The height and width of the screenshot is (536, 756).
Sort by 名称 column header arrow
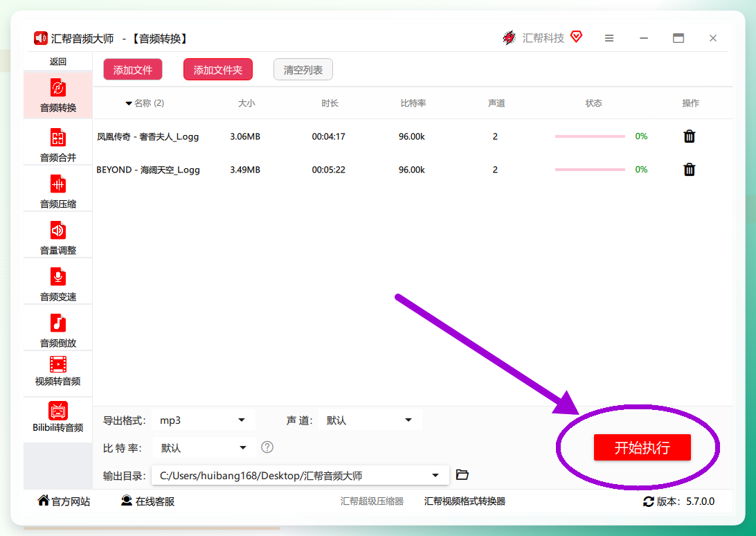pos(129,103)
